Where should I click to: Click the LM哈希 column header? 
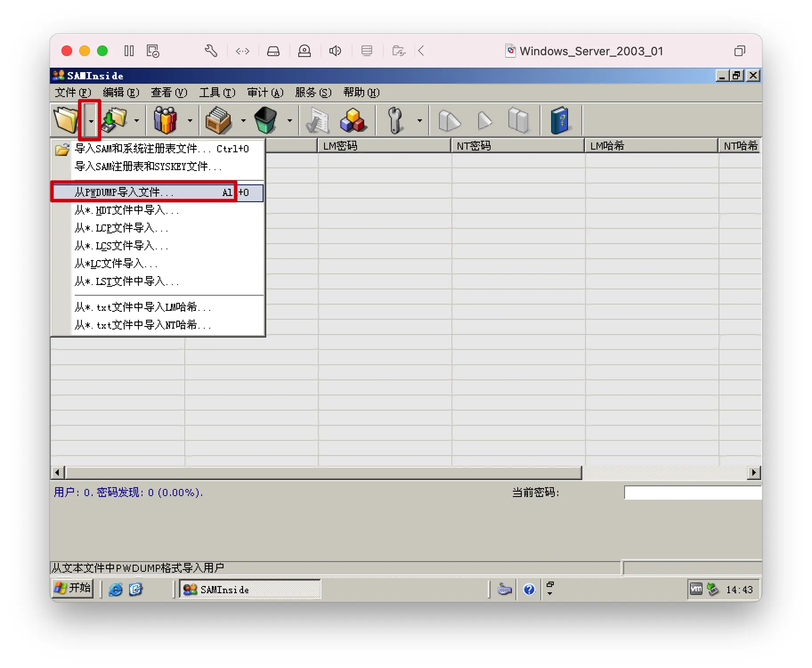tap(651, 146)
